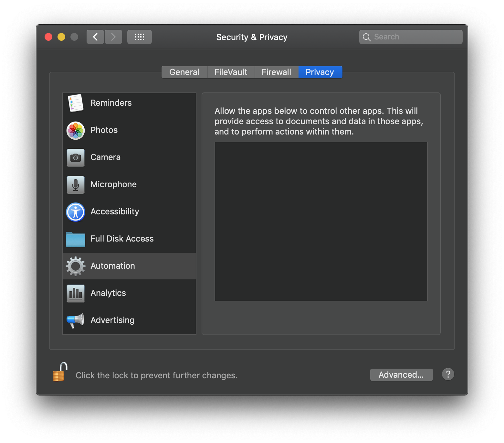Open the Show All preferences grid
This screenshot has height=443, width=504.
coord(140,37)
